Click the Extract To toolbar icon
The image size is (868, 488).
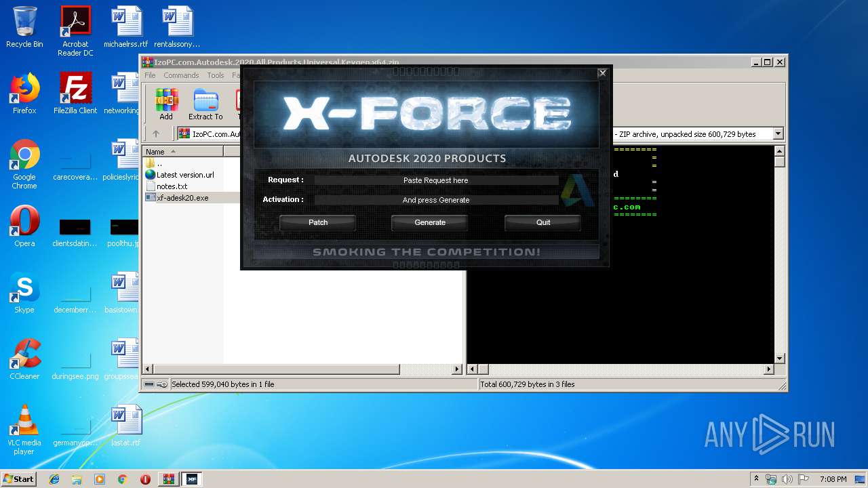pyautogui.click(x=205, y=104)
